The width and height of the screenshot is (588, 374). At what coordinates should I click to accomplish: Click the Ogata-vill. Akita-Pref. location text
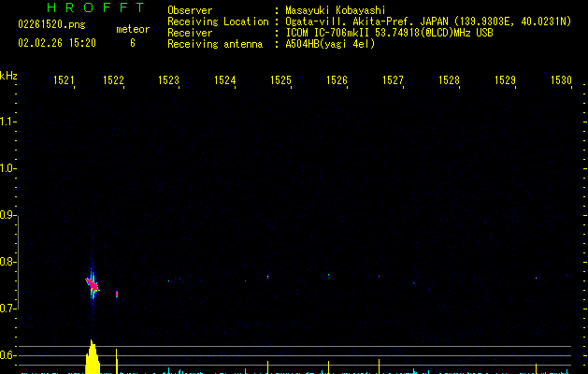click(428, 22)
